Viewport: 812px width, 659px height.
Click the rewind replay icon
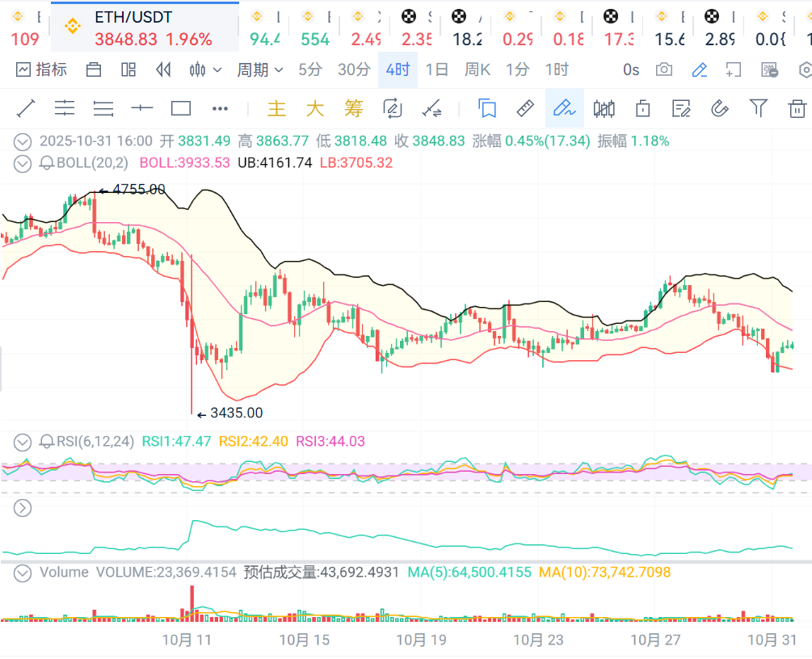[163, 70]
